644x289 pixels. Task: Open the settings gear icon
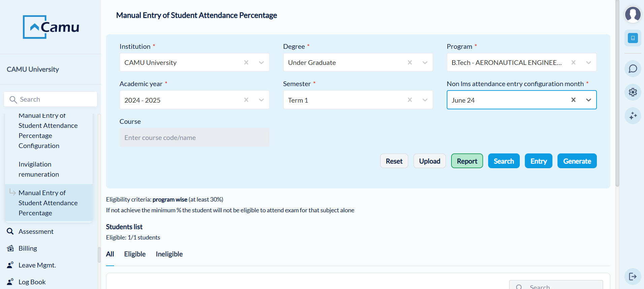coord(633,92)
